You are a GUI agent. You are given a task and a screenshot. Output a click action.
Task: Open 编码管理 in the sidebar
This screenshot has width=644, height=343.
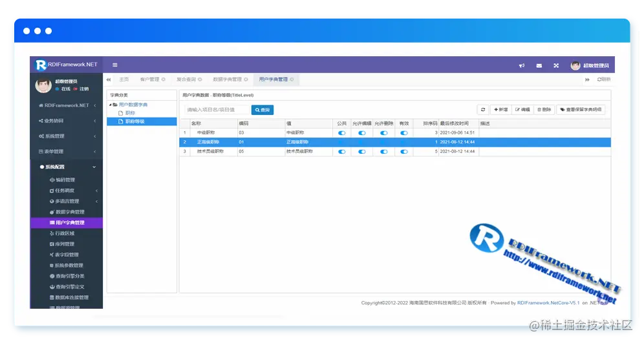pos(67,180)
